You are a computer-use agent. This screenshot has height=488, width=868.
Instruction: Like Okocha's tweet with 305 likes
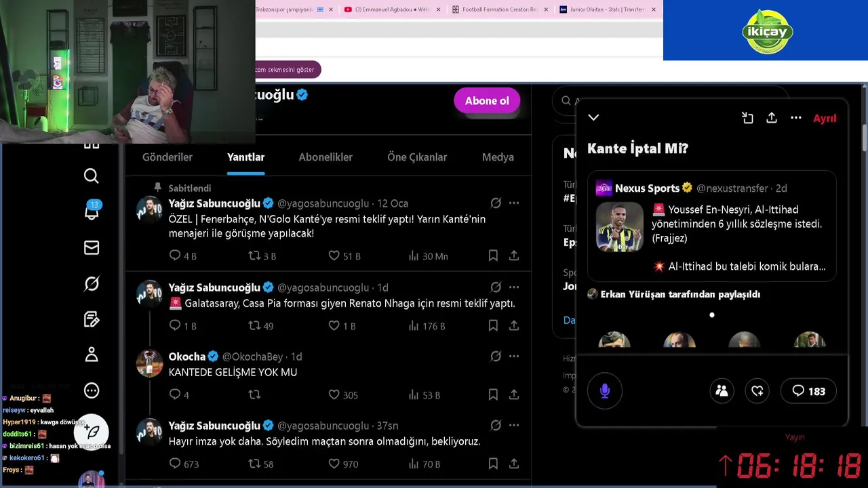tap(334, 394)
